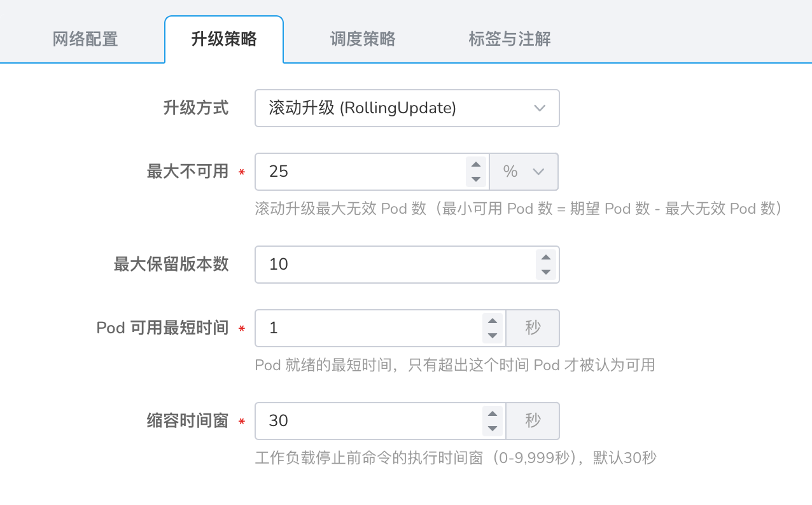Viewport: 812px width, 505px height.
Task: Open the % unit dropdown beside 最大不可用
Action: (x=523, y=172)
